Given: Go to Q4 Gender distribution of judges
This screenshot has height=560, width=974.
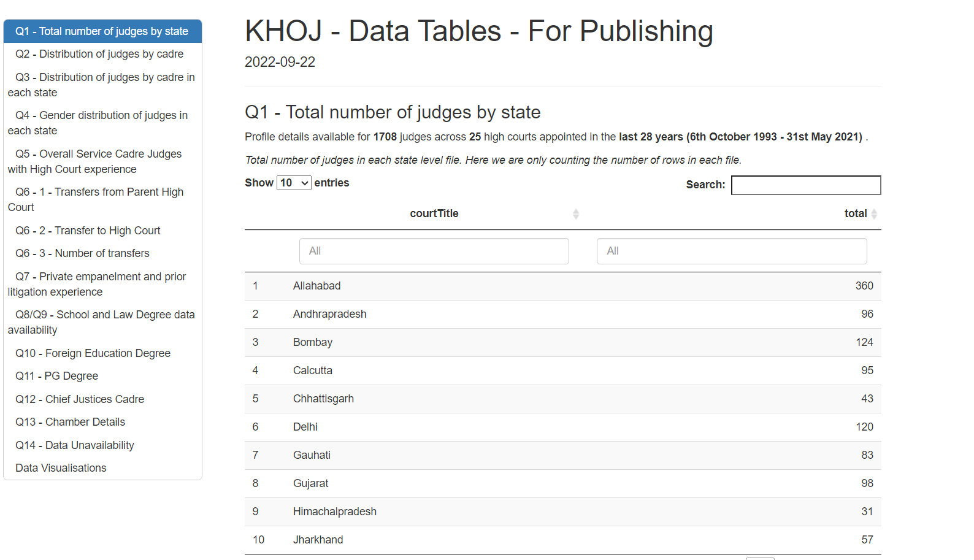Looking at the screenshot, I should [101, 123].
